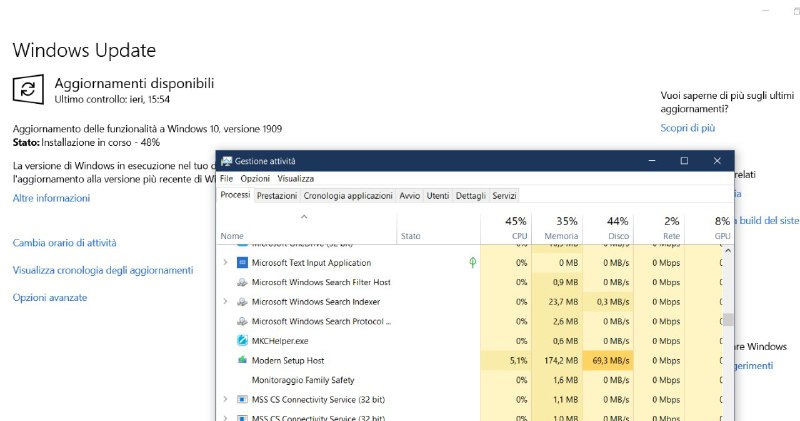The image size is (800, 421).
Task: Click the 174,2 MB memory value
Action: pos(561,360)
